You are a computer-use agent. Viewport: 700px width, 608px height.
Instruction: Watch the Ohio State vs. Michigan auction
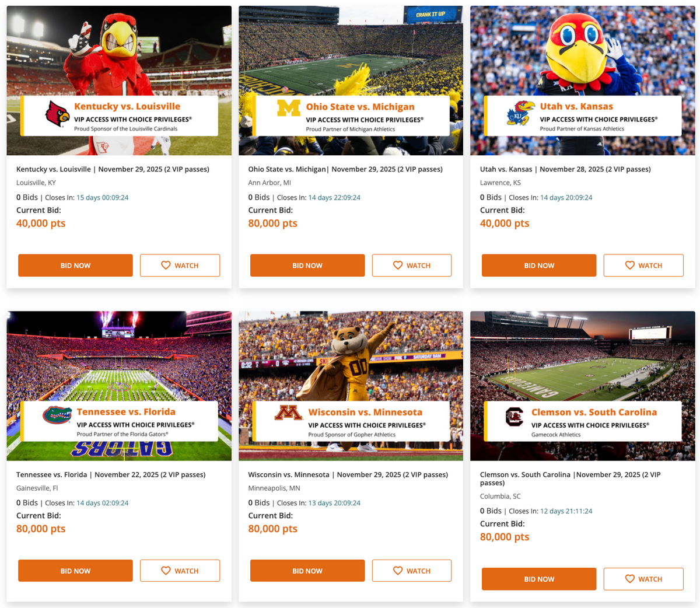tap(412, 265)
